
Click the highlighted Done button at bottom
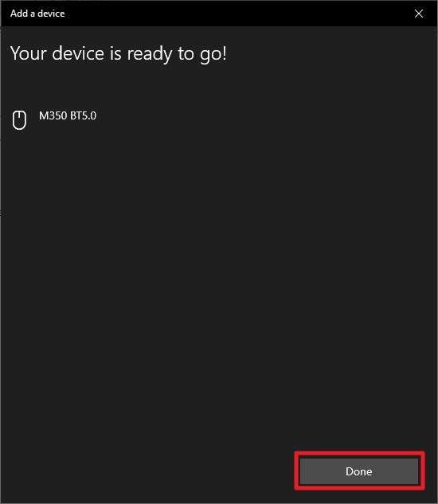[359, 471]
